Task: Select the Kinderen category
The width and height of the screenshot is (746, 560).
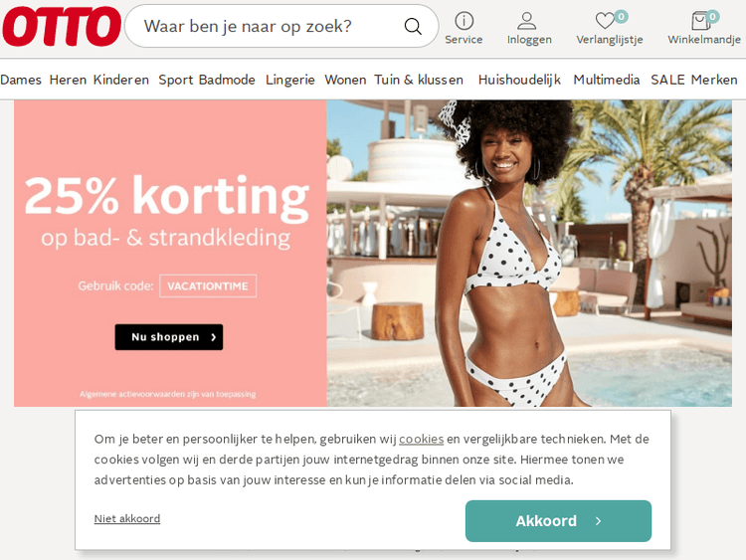Action: 120,80
